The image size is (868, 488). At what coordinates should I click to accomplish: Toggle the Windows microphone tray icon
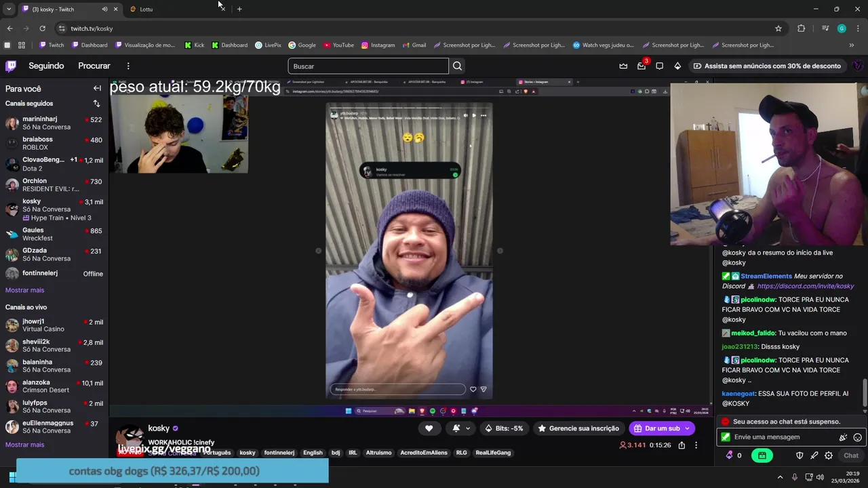pyautogui.click(x=795, y=477)
